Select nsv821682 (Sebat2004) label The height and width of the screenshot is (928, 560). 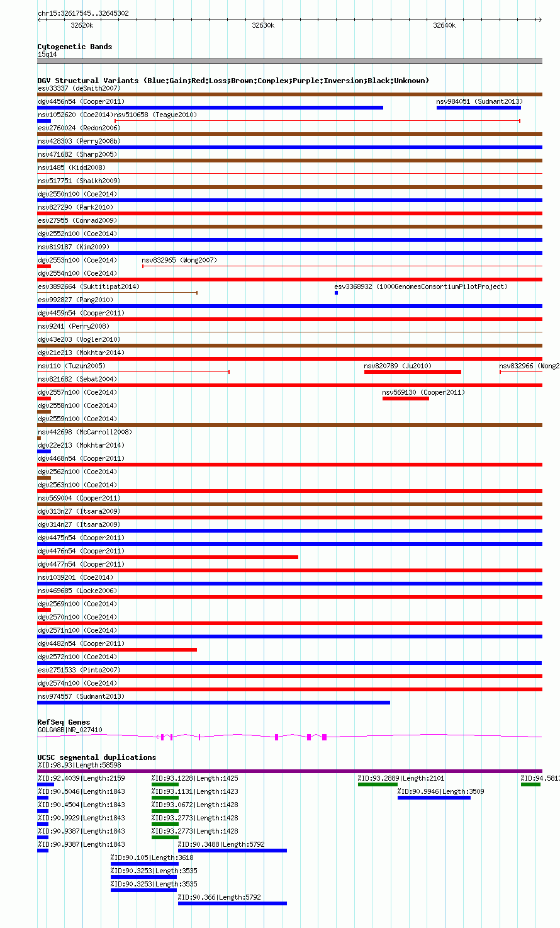tap(77, 379)
